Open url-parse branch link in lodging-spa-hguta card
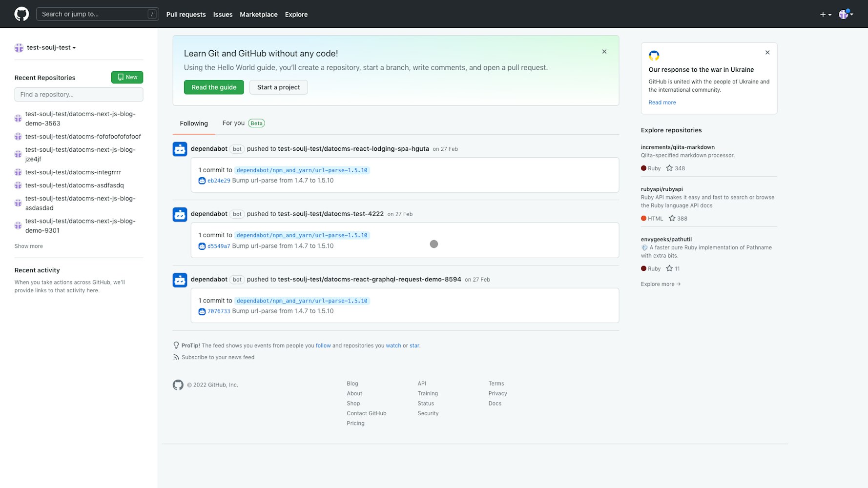The width and height of the screenshot is (868, 488). coord(302,170)
